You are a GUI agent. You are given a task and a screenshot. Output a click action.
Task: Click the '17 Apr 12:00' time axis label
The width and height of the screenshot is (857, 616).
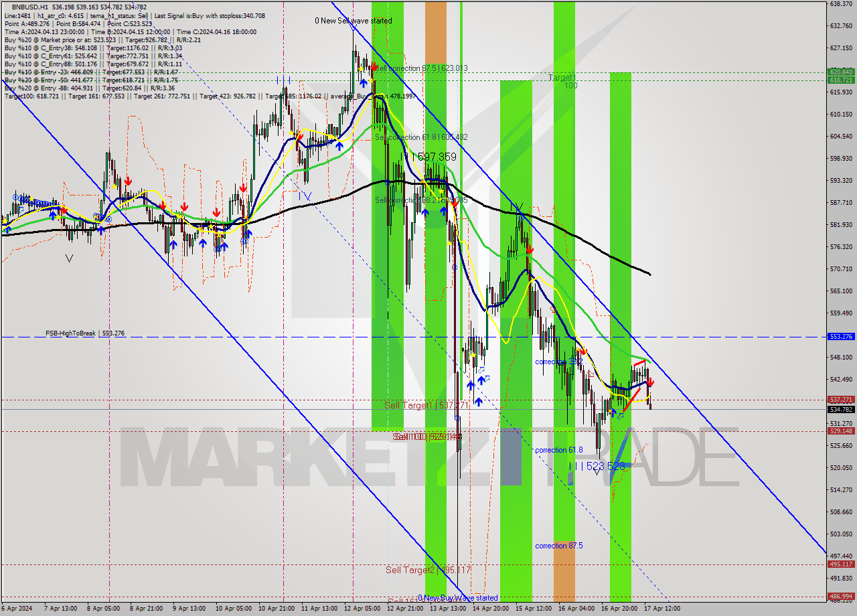pos(661,609)
